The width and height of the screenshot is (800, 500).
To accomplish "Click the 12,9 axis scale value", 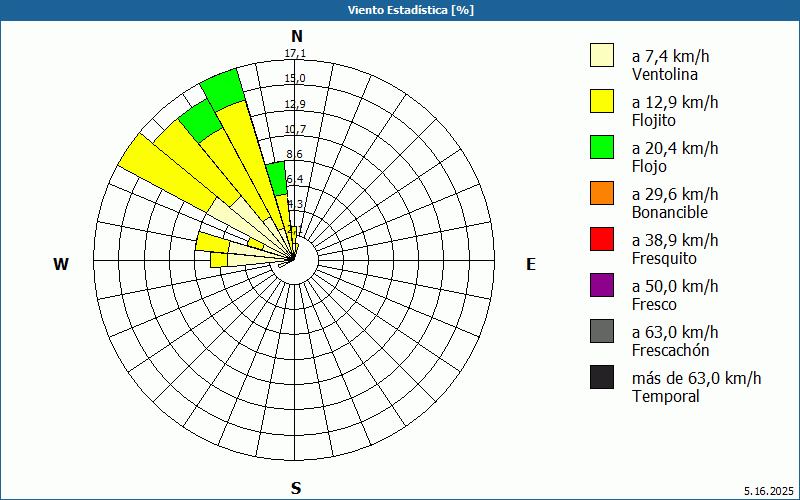I will (295, 104).
